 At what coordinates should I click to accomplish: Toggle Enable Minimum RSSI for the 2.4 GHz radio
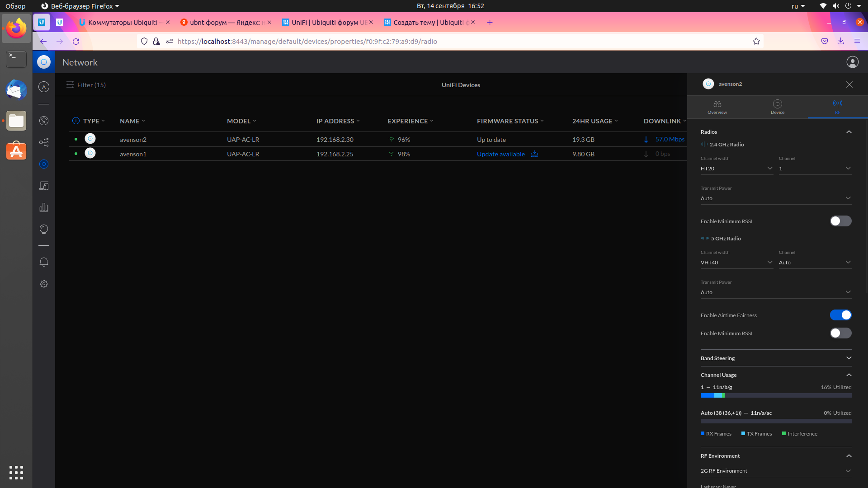pos(841,221)
